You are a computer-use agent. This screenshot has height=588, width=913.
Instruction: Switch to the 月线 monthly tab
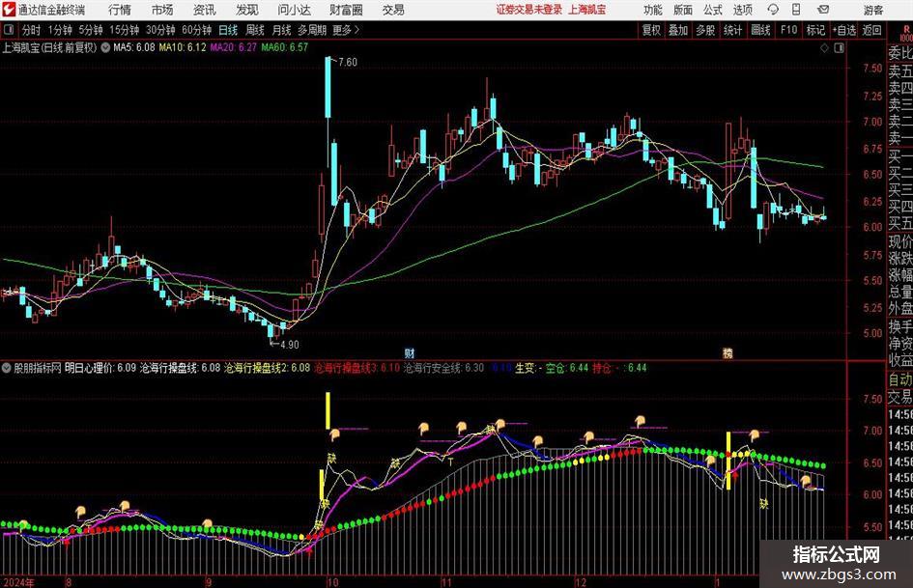tap(282, 30)
